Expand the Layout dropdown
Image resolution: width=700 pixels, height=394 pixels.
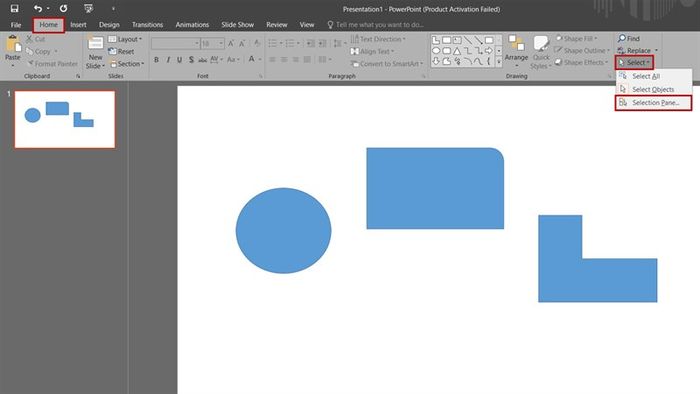click(125, 39)
